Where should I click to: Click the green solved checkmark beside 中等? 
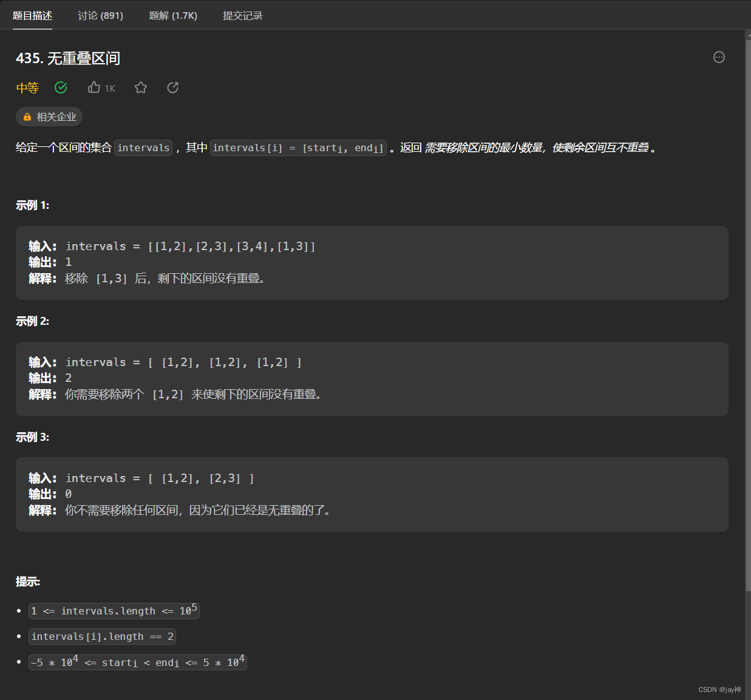[61, 87]
